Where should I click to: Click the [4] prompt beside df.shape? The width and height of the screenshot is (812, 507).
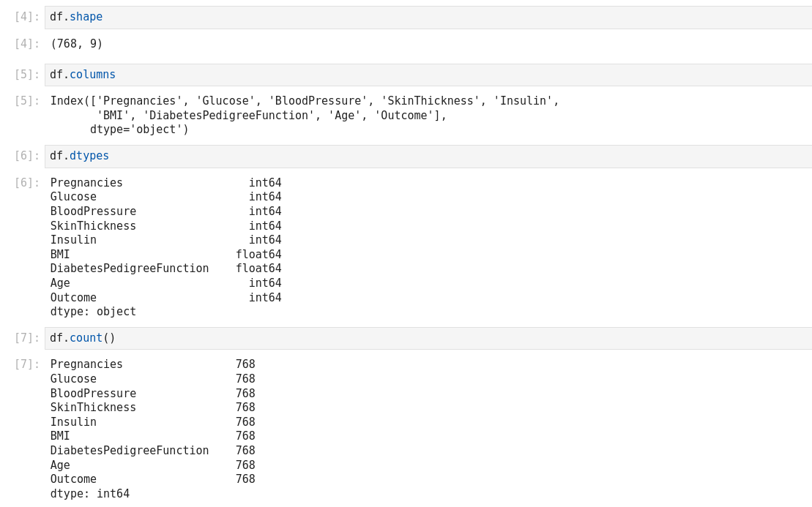point(26,18)
